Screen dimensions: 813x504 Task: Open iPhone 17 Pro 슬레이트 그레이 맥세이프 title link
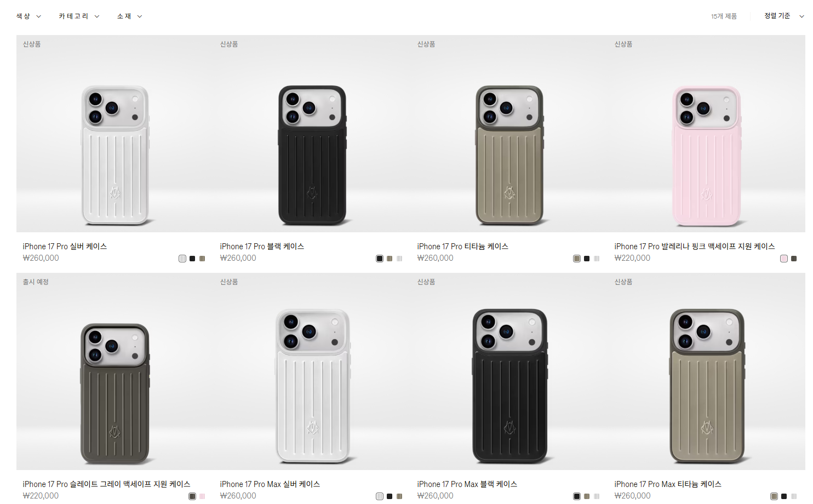106,484
